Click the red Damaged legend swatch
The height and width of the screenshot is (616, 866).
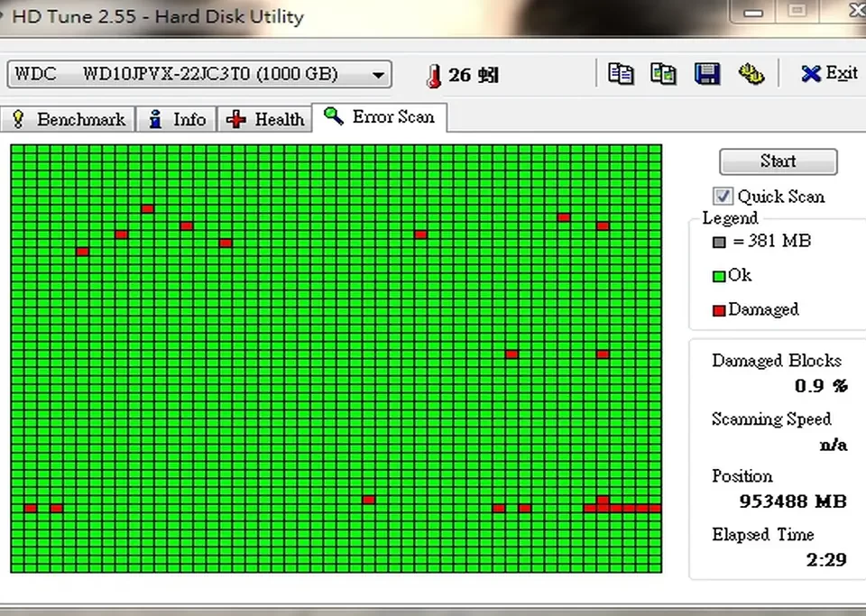(719, 310)
